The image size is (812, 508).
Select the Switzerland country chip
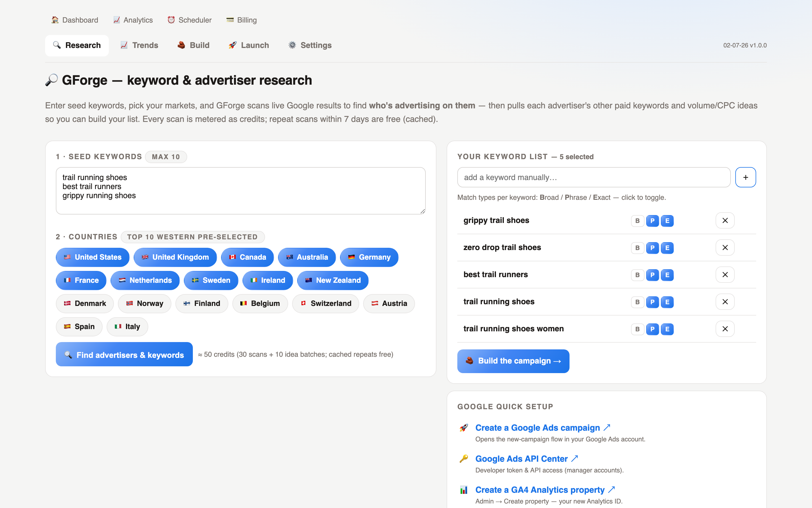click(325, 304)
